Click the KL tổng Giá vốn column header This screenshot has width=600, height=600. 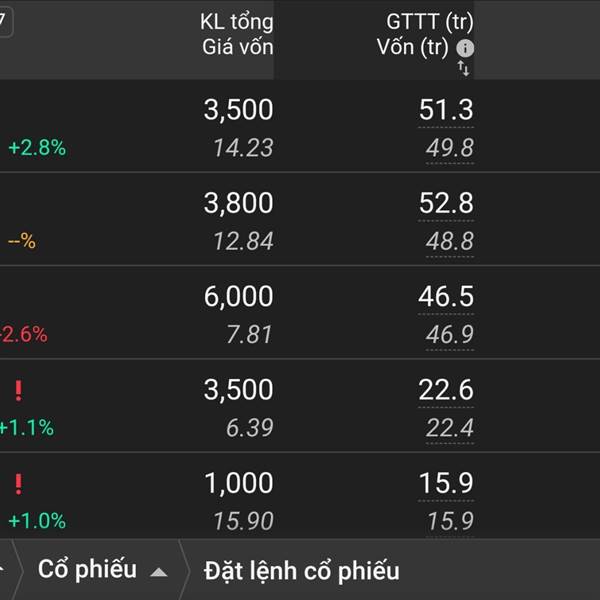click(237, 34)
